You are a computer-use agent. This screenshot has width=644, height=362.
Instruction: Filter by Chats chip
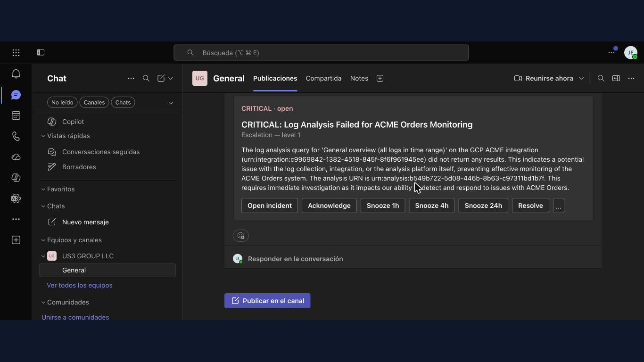point(123,102)
